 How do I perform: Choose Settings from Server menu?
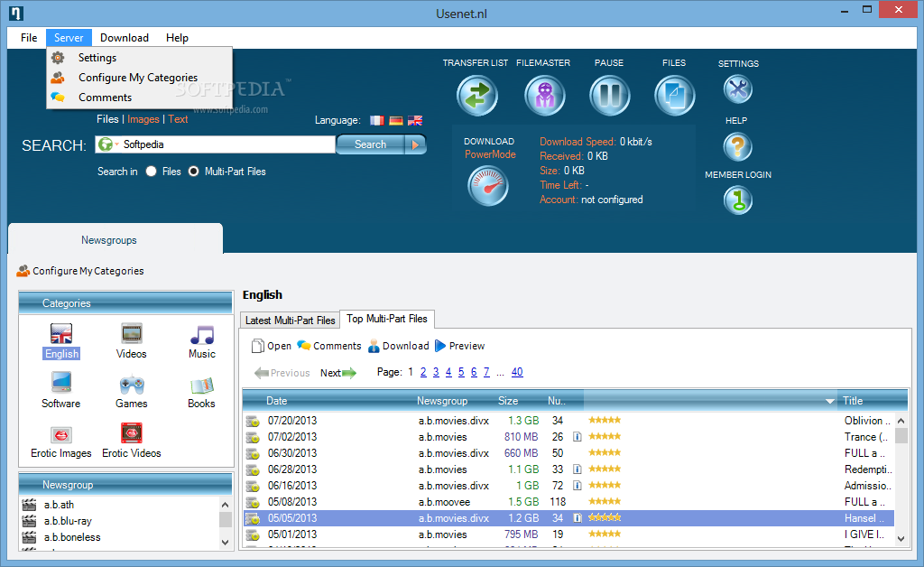(139, 58)
